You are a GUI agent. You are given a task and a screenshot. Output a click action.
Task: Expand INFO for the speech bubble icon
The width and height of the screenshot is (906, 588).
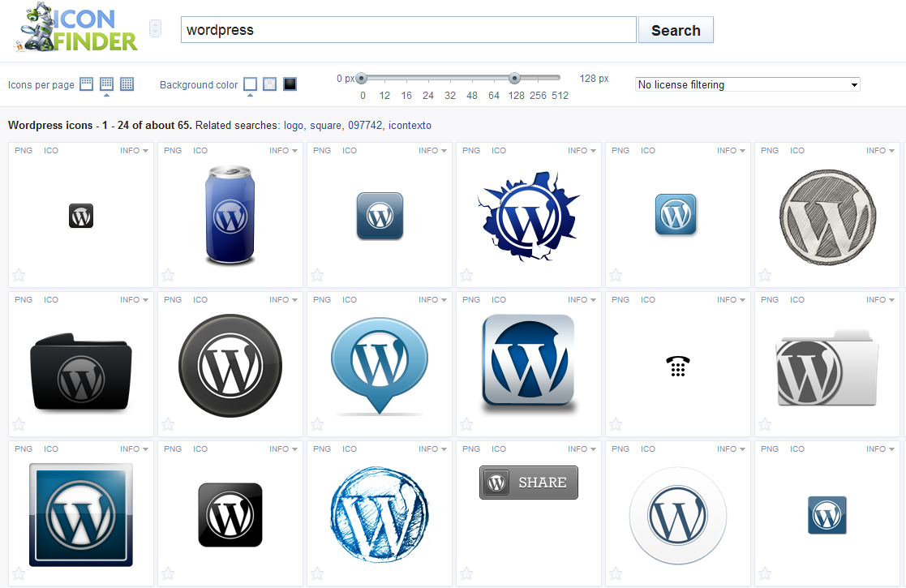pos(433,300)
